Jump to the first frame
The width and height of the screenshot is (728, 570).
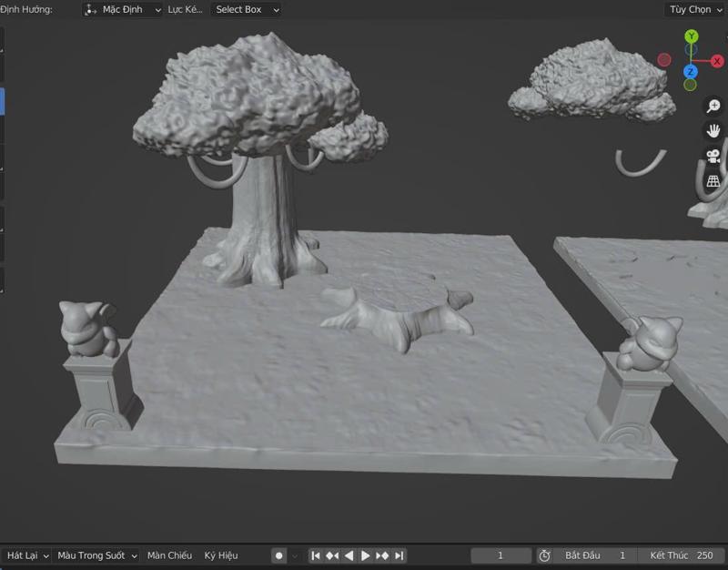[316, 555]
